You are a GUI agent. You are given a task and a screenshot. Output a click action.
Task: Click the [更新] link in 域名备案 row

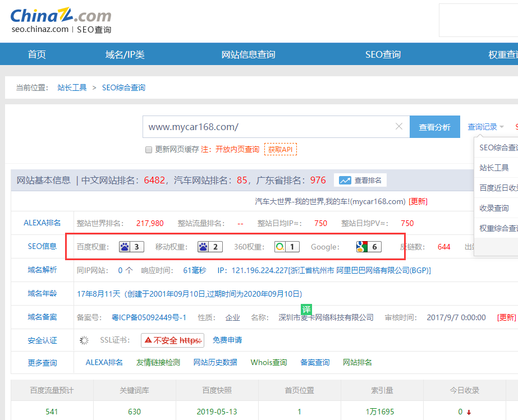(x=506, y=317)
